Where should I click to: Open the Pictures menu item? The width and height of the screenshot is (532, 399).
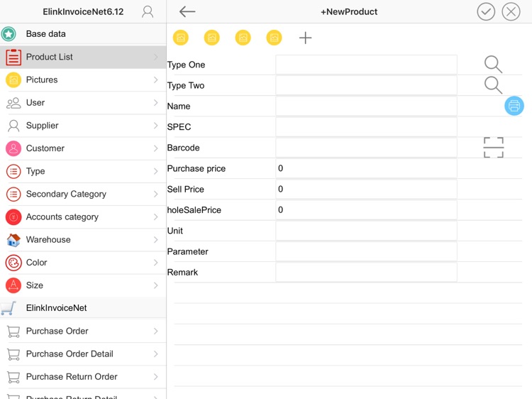coord(83,80)
